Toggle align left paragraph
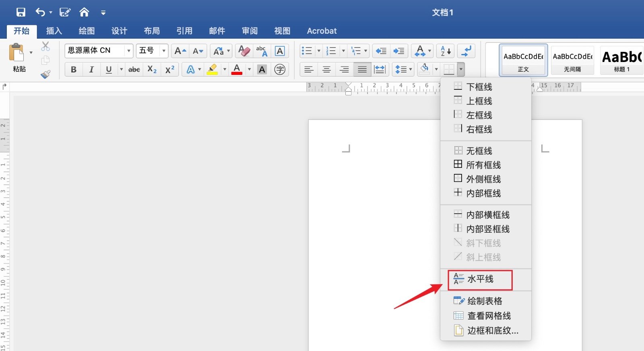 [309, 69]
